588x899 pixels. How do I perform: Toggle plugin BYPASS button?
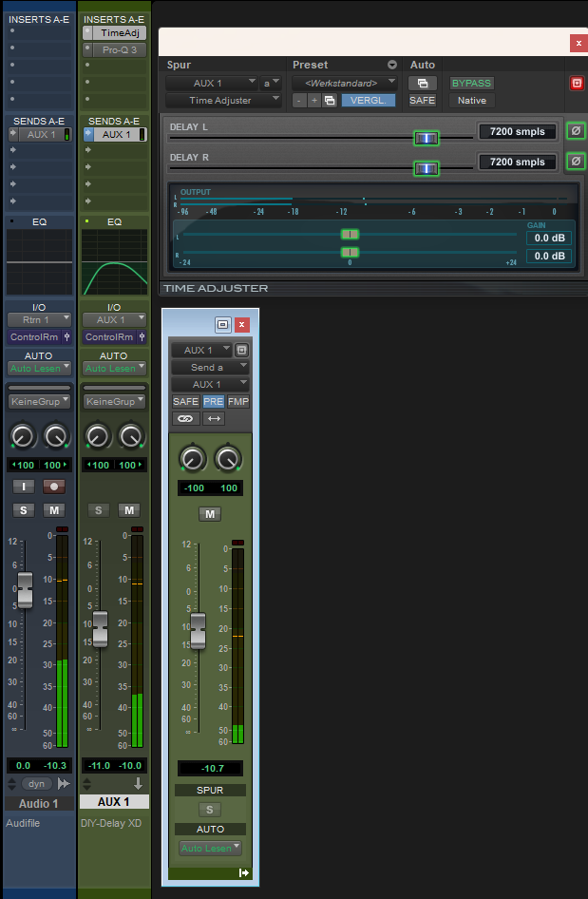[471, 83]
